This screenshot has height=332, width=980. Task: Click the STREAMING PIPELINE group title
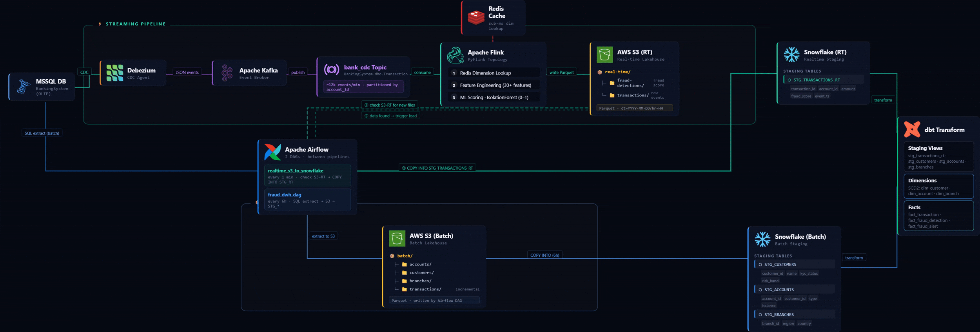pos(136,24)
